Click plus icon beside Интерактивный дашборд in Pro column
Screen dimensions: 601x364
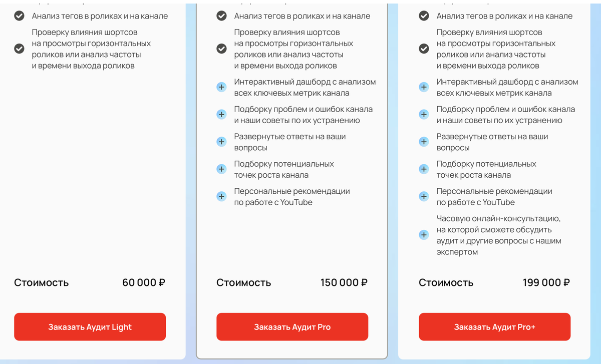pos(221,87)
